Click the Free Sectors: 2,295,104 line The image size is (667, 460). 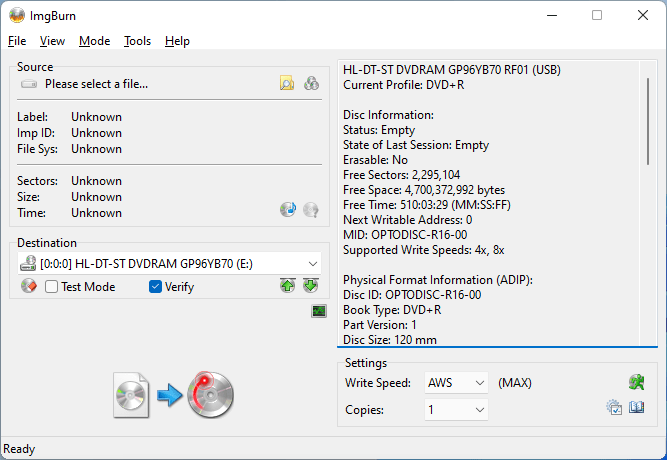point(401,174)
